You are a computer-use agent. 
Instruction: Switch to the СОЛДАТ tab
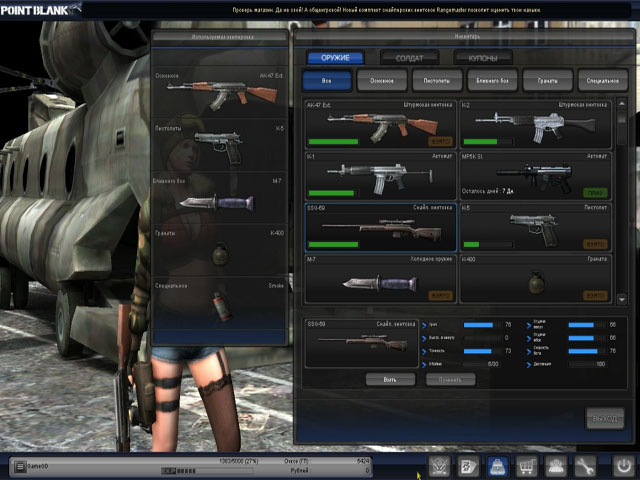409,58
